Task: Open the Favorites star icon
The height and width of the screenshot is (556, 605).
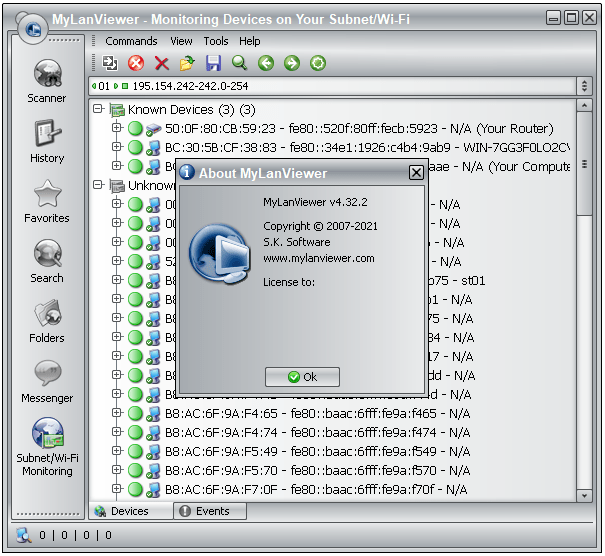Action: point(47,193)
